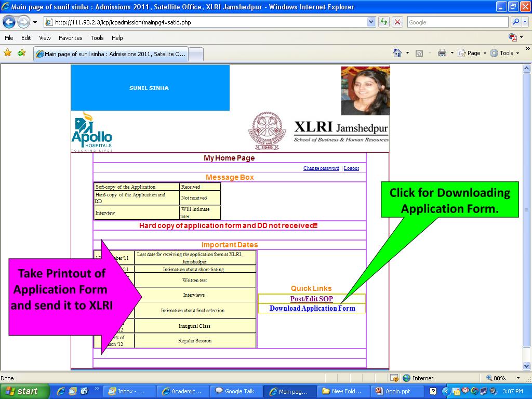Click 'Written test' row text

[194, 281]
